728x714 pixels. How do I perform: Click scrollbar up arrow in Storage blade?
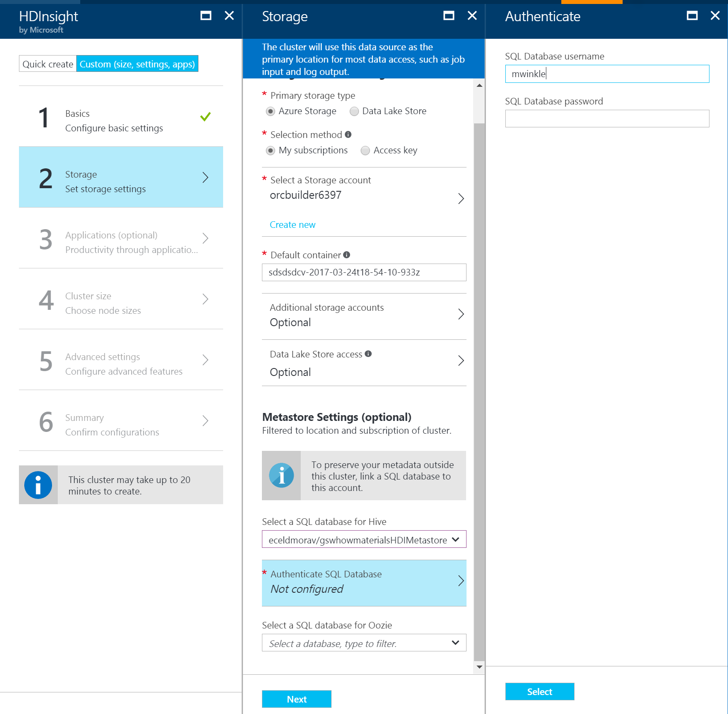[x=479, y=85]
